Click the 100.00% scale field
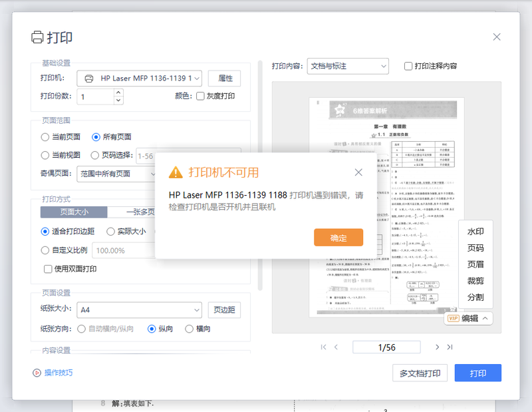The width and height of the screenshot is (532, 412). tap(124, 251)
